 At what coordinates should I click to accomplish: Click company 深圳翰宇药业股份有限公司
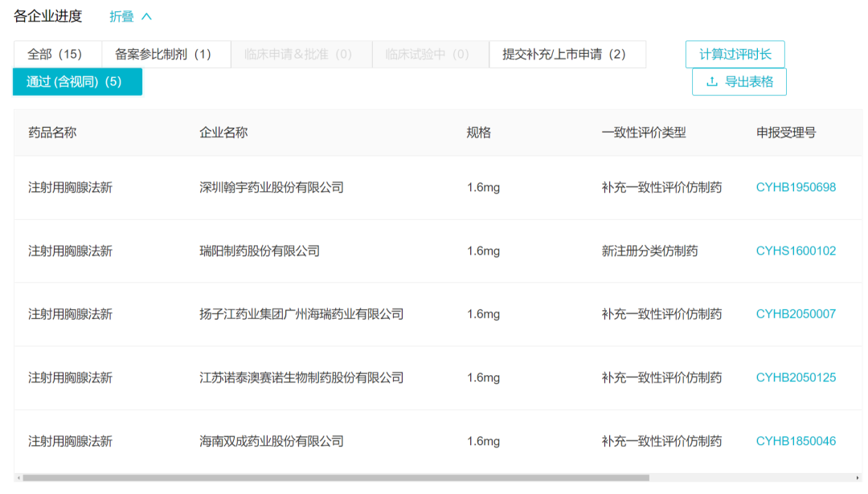pos(272,187)
